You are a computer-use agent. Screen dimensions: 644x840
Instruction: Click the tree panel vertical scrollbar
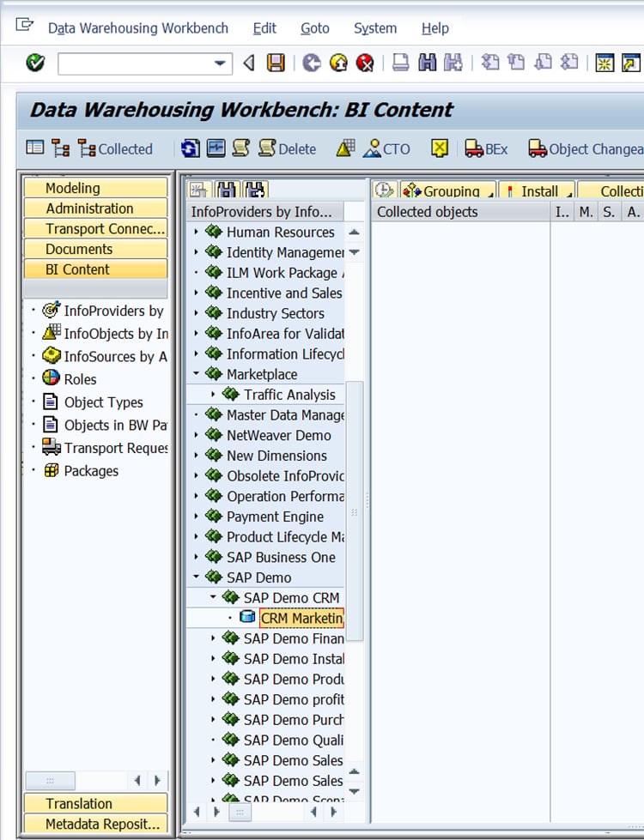point(354,510)
